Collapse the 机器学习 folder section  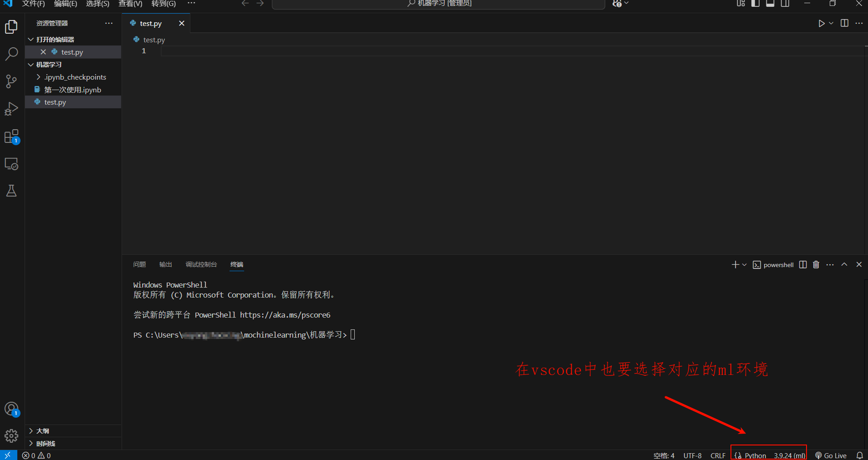[31, 65]
